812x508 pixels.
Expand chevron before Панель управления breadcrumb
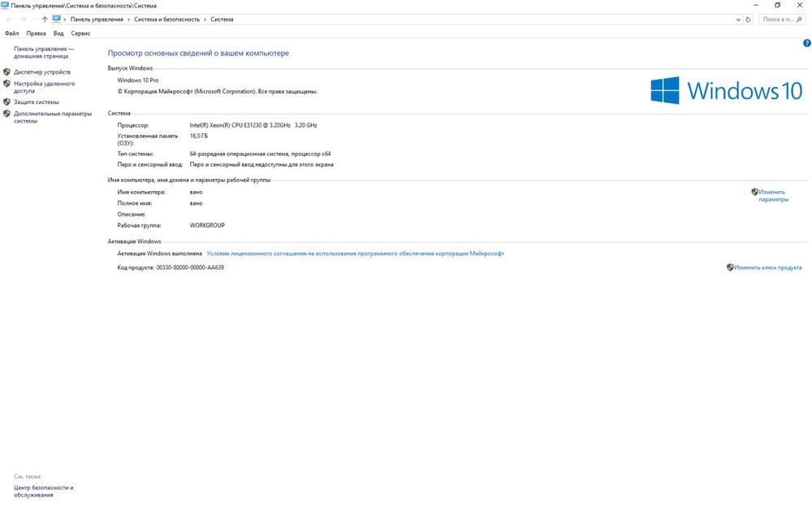[x=65, y=20]
